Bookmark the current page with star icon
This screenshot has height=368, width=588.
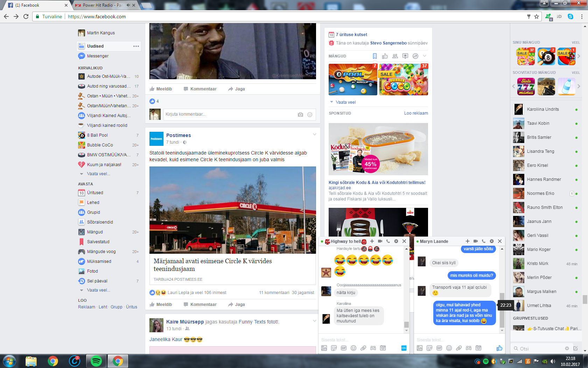tap(537, 16)
